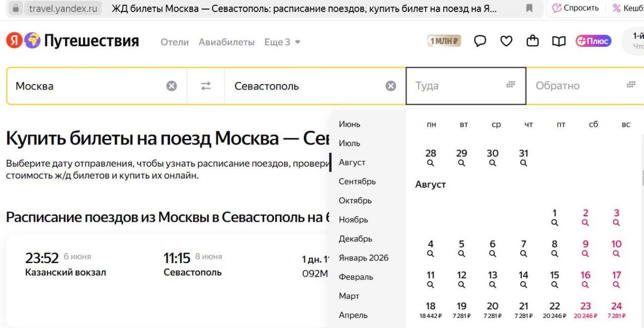Jump to Декабрь in month list
The height and width of the screenshot is (328, 644).
355,239
